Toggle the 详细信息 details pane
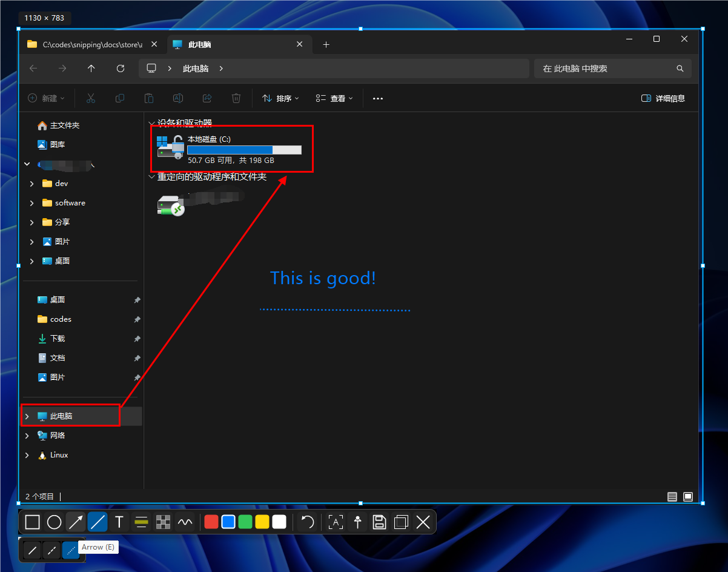 tap(663, 98)
